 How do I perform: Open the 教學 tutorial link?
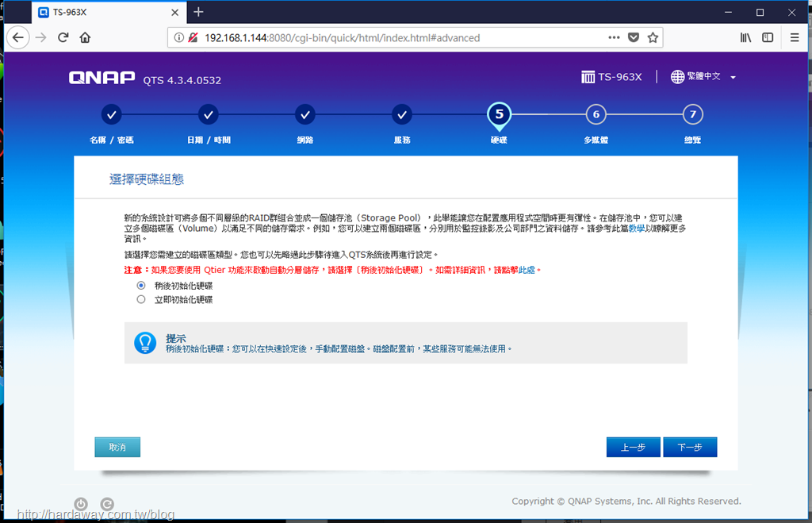click(637, 229)
